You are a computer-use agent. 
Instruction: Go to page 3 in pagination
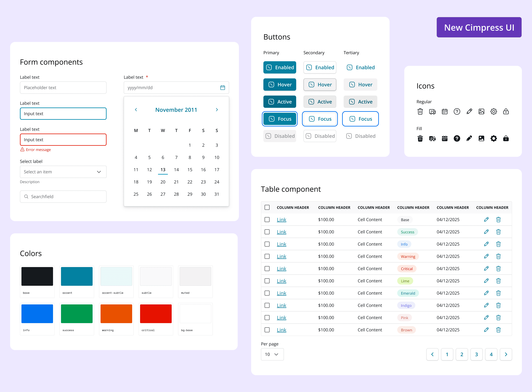tap(476, 354)
